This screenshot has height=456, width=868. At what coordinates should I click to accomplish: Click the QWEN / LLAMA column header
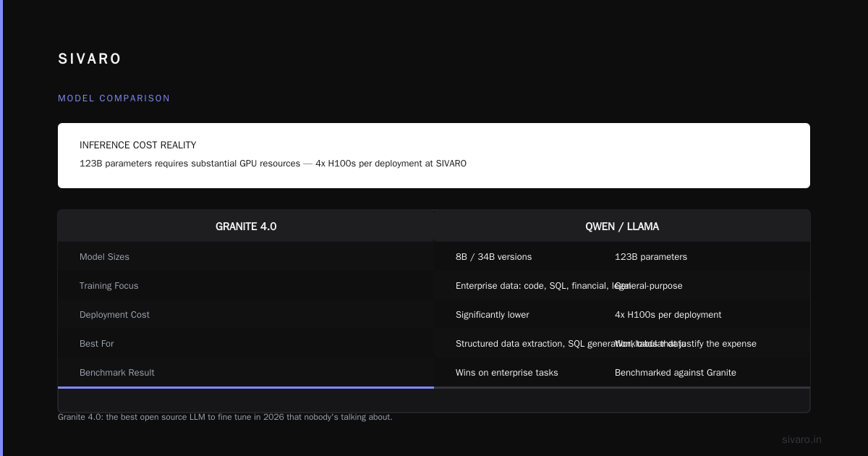pyautogui.click(x=622, y=227)
